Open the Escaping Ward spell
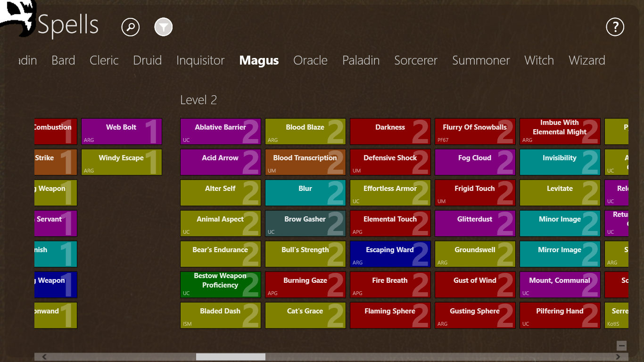The image size is (644, 362). coord(390,254)
